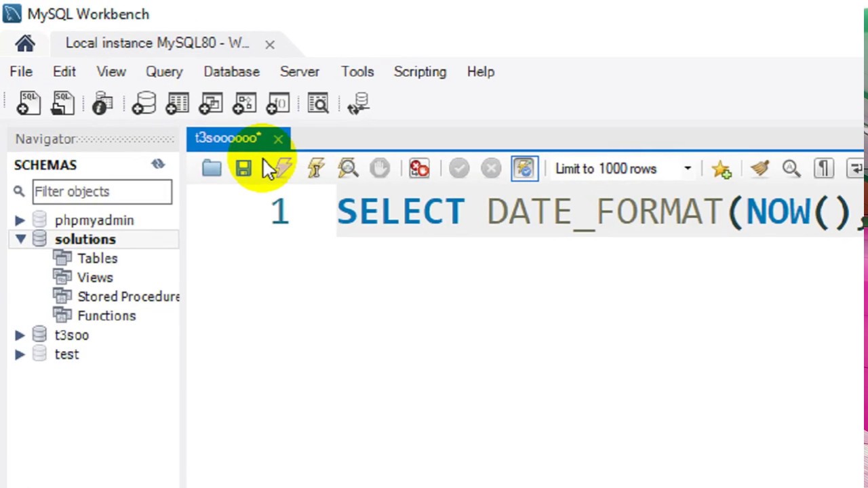
Task: Toggle display of invisible characters
Action: click(x=824, y=169)
